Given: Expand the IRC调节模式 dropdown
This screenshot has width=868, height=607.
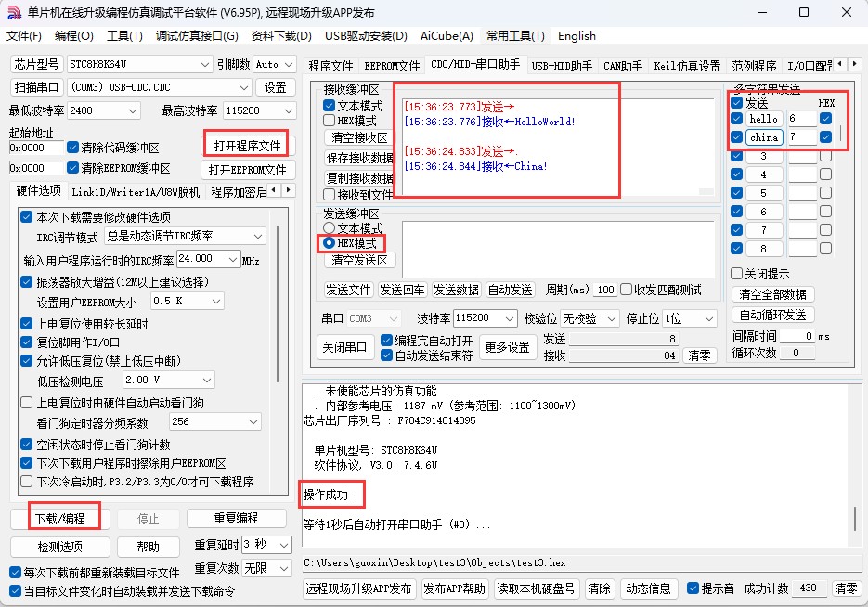Looking at the screenshot, I should [x=258, y=237].
